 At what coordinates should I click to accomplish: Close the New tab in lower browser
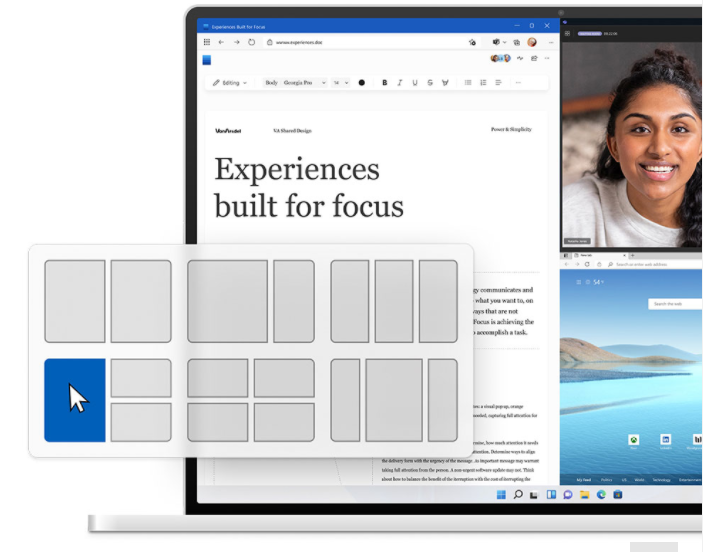[x=624, y=255]
